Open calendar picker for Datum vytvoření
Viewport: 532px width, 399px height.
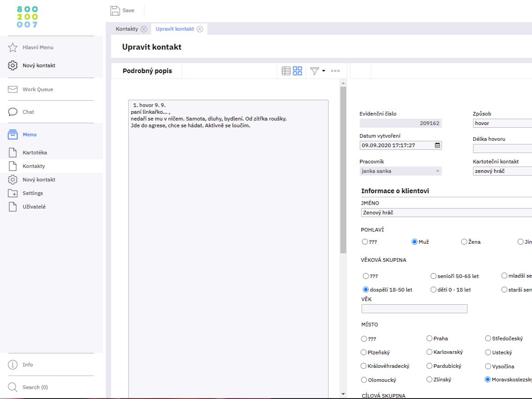coord(437,145)
